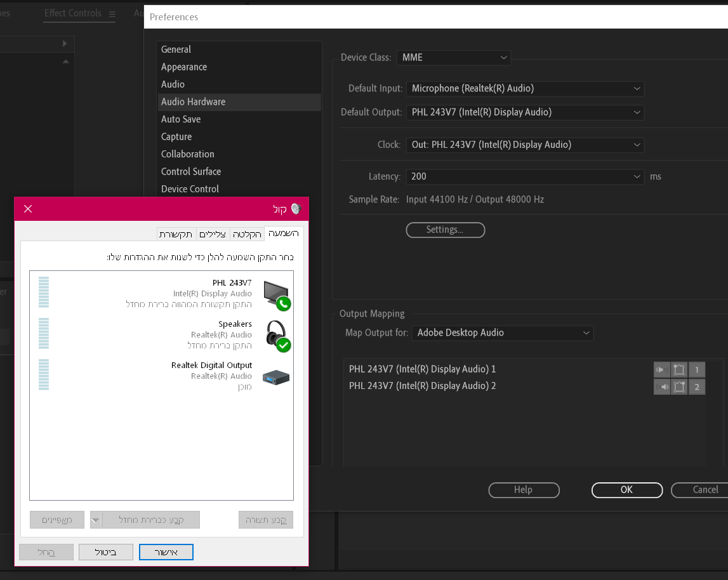
Task: Click החל (Apply) in the Sound dialog
Action: pyautogui.click(x=46, y=552)
